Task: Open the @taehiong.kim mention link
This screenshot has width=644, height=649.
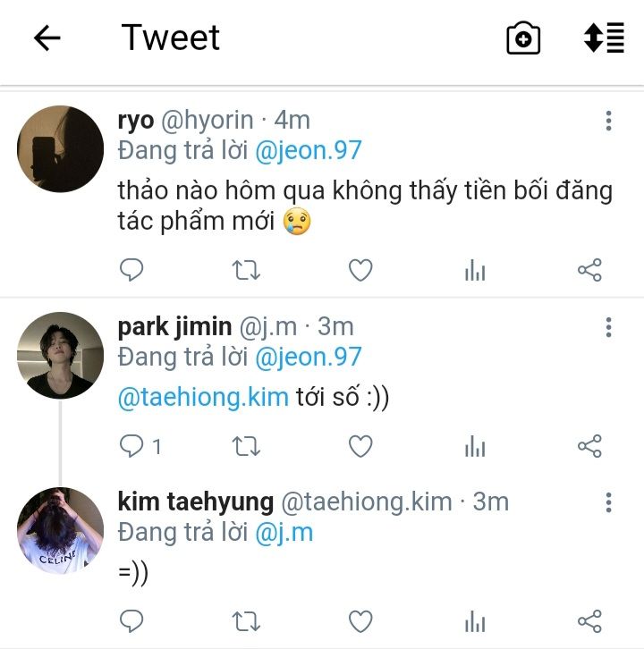Action: click(203, 398)
